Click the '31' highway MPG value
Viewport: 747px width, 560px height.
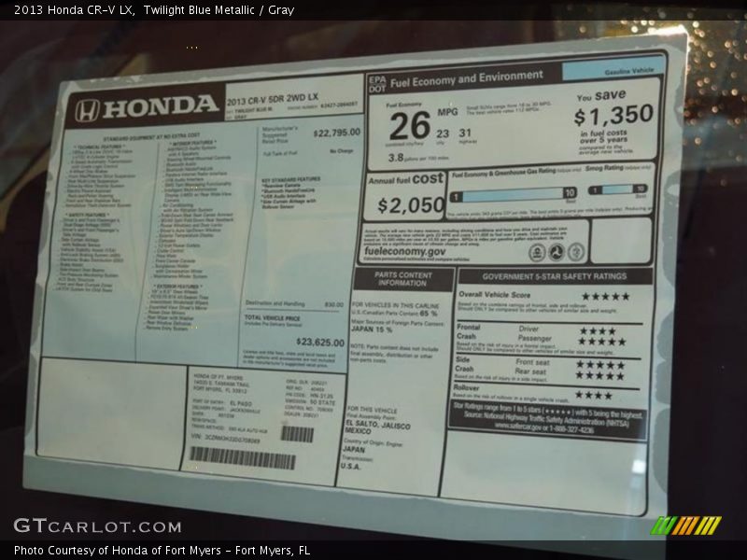[x=465, y=133]
